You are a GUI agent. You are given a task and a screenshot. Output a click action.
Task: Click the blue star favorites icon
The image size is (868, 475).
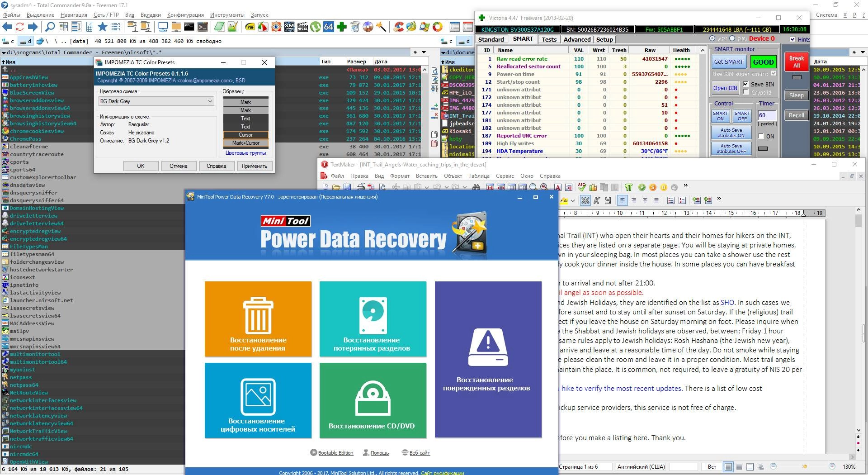coord(103,27)
